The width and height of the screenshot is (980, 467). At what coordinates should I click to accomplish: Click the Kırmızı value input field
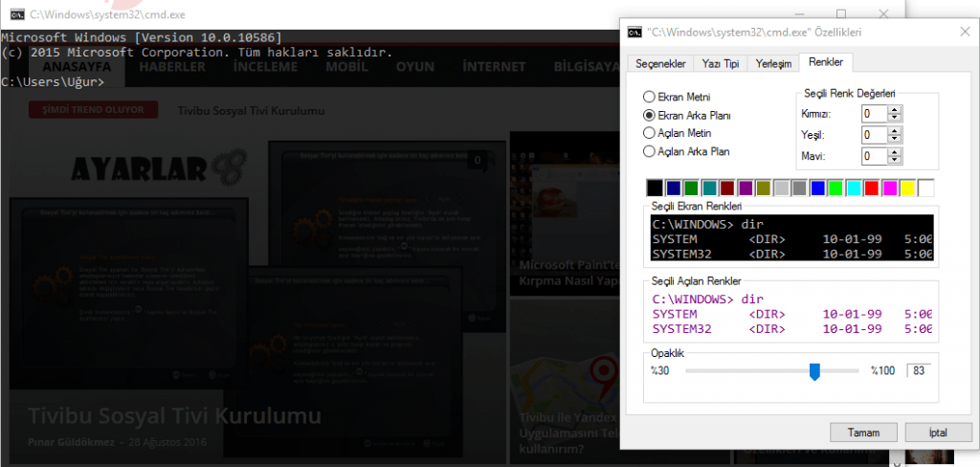[x=873, y=113]
